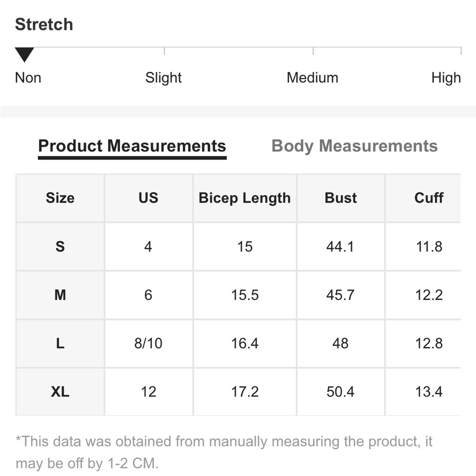Click the black stretch indicator triangle
Screen dimensions: 476x476
[x=24, y=55]
